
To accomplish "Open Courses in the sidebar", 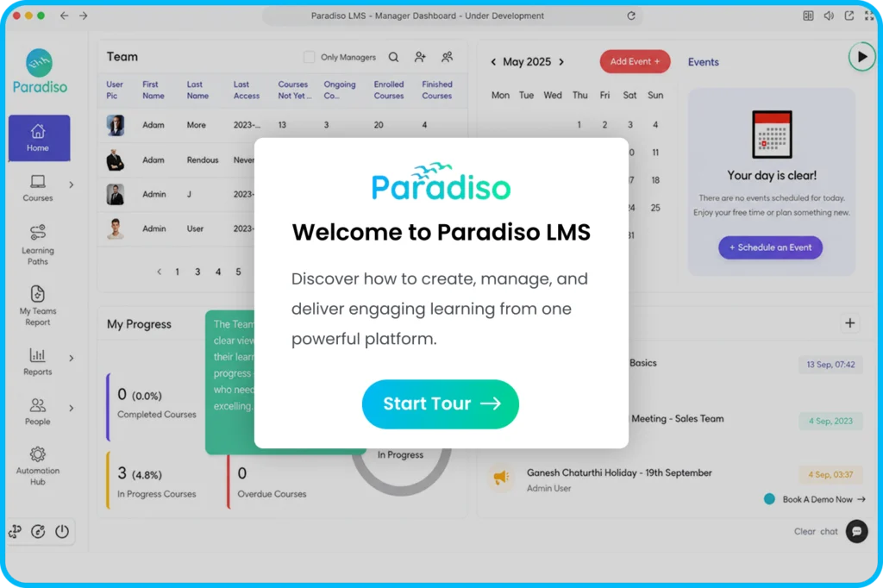I will click(x=38, y=188).
